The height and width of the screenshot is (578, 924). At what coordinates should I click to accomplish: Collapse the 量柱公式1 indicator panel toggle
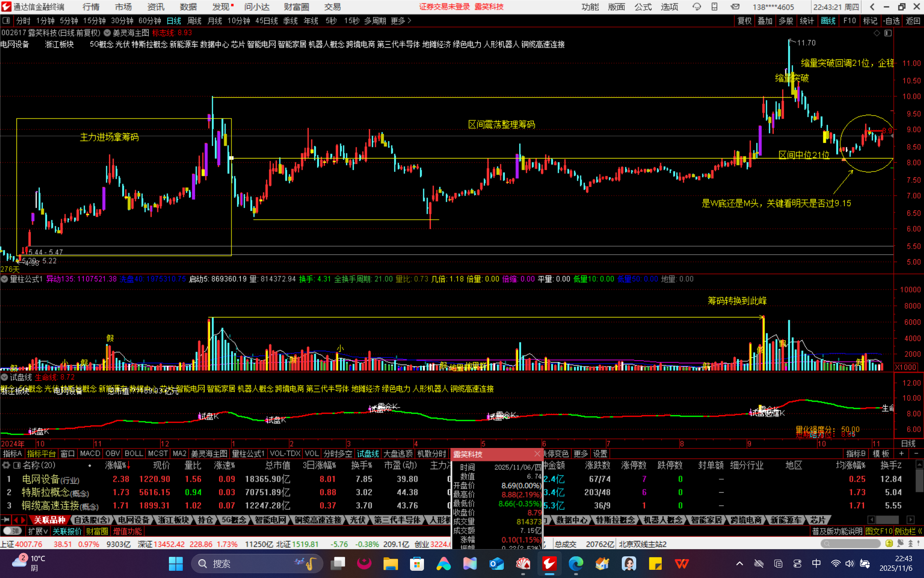4,279
